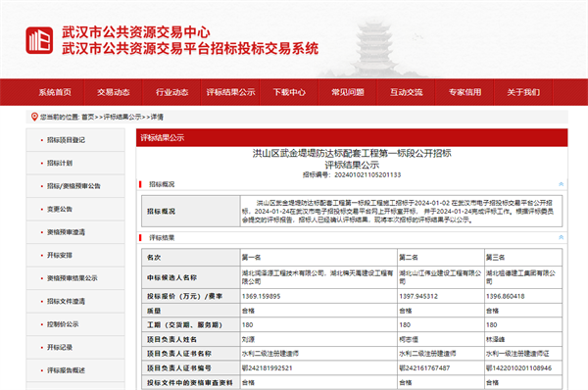588x390 pixels.
Task: Click the certificate number 鄂242181992521
Action: click(267, 368)
